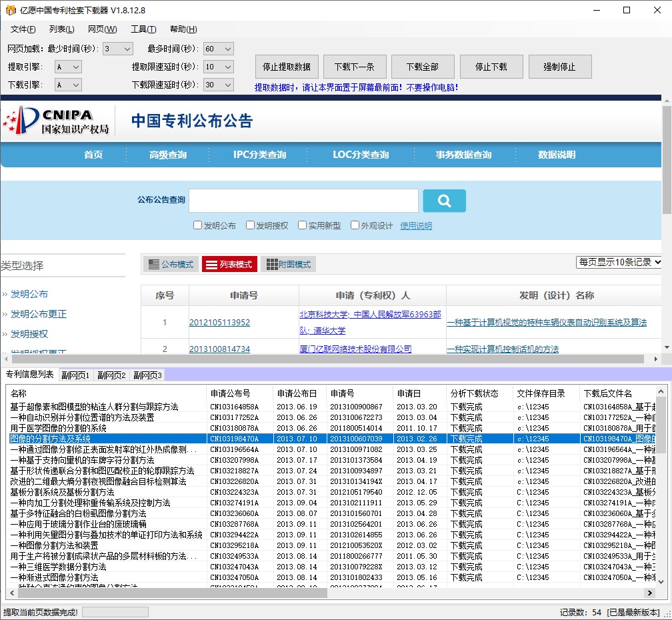Sort by 分析下载状态 column header

(x=479, y=393)
